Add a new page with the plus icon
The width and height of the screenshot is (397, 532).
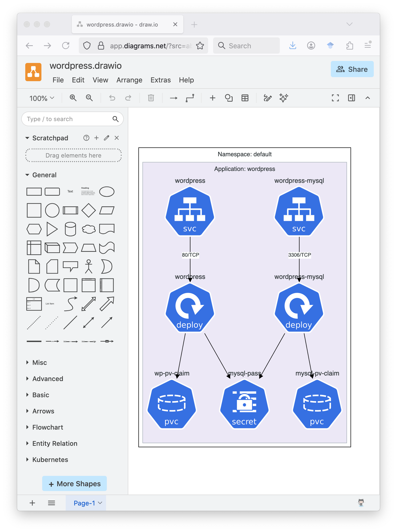[x=32, y=503]
